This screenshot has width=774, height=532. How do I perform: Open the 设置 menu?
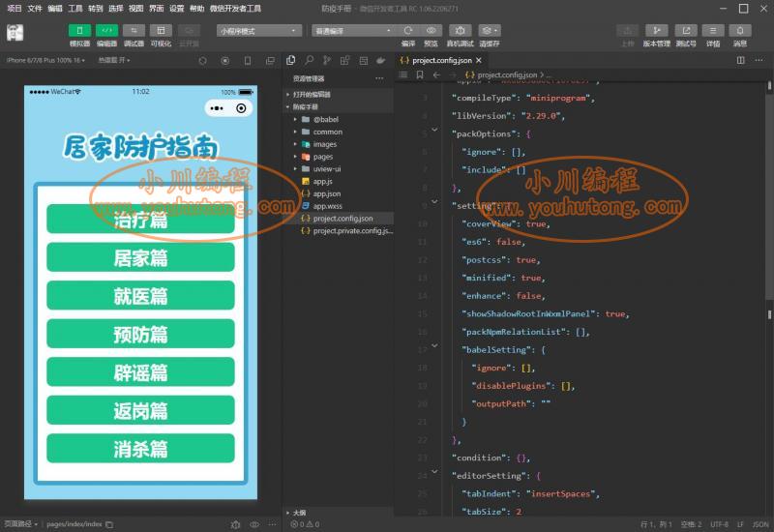coord(176,9)
